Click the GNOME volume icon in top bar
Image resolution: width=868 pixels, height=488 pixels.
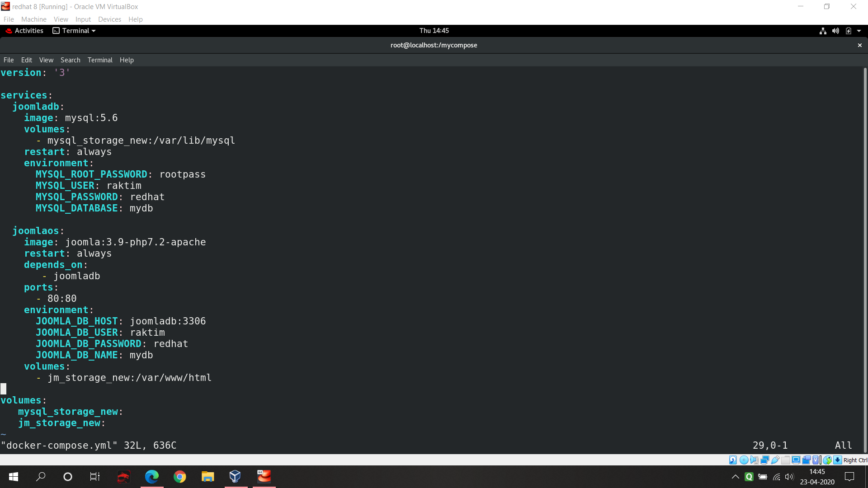pyautogui.click(x=835, y=31)
